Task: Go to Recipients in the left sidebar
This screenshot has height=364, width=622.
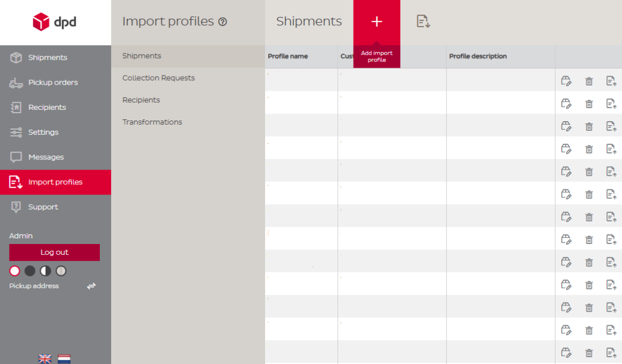Action: pos(55,108)
